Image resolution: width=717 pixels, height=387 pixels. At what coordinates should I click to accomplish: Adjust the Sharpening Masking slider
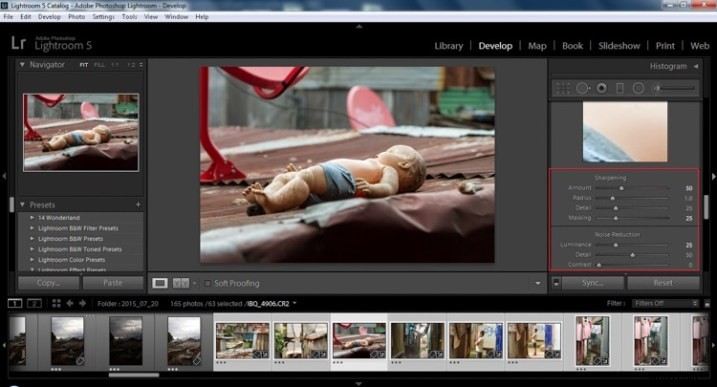[616, 218]
